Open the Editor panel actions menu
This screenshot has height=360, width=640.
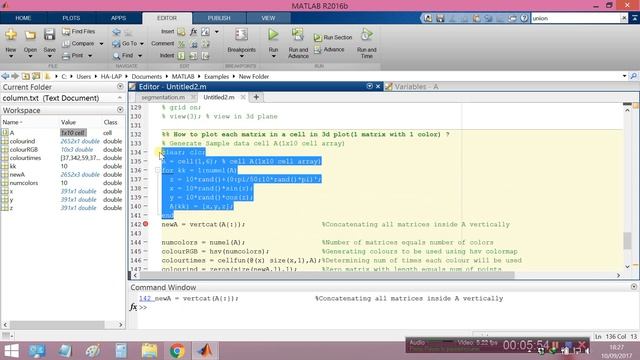(x=369, y=86)
